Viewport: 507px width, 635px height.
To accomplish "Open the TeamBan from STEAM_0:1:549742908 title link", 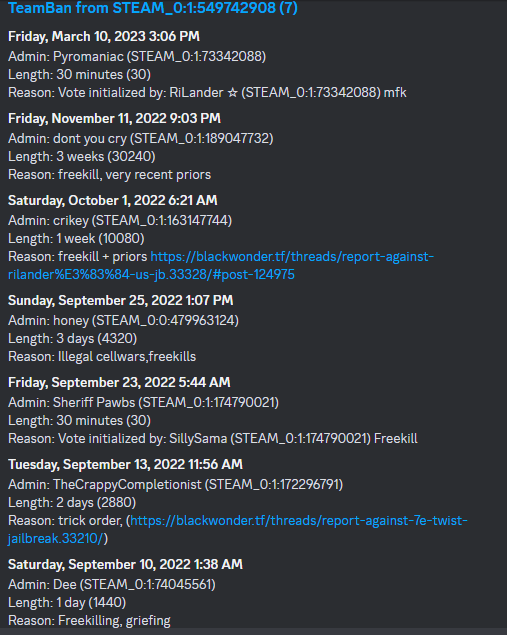I will 153,8.
